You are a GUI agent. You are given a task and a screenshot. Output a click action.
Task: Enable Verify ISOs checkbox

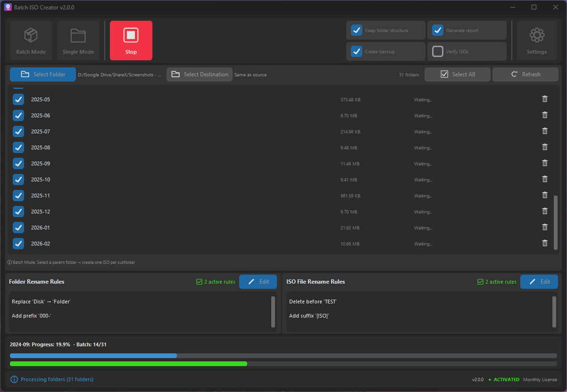438,51
